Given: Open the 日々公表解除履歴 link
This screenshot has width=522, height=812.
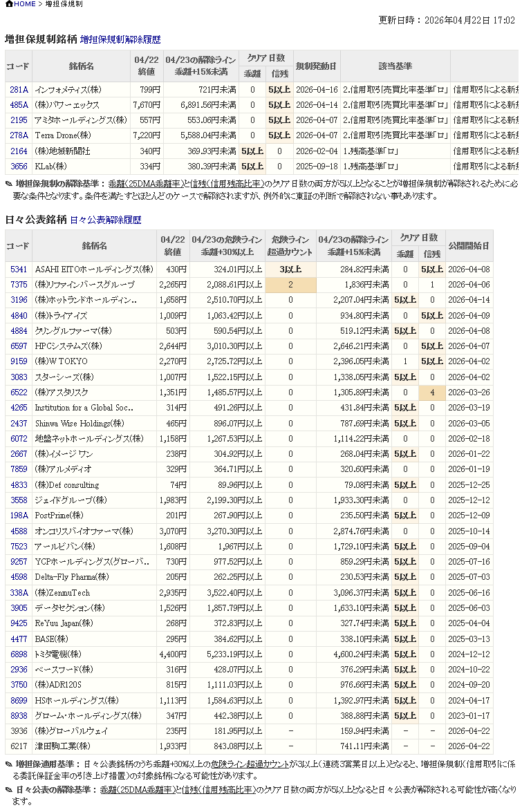Looking at the screenshot, I should pyautogui.click(x=105, y=220).
